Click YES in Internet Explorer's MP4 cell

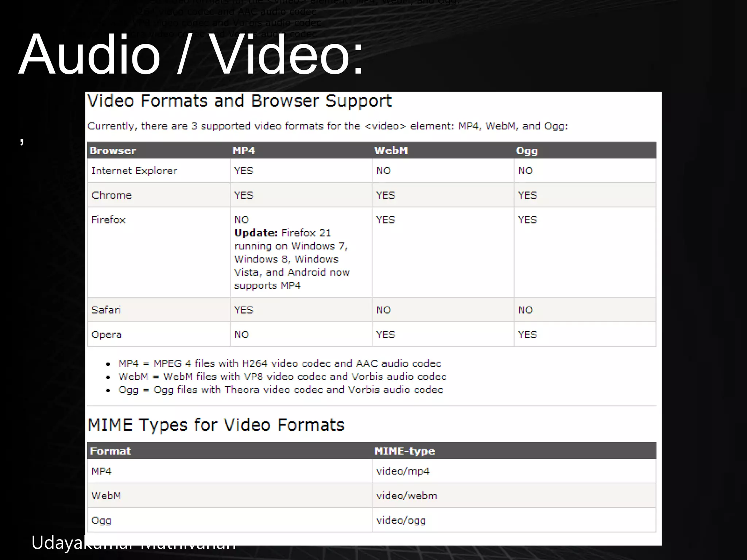[244, 171]
